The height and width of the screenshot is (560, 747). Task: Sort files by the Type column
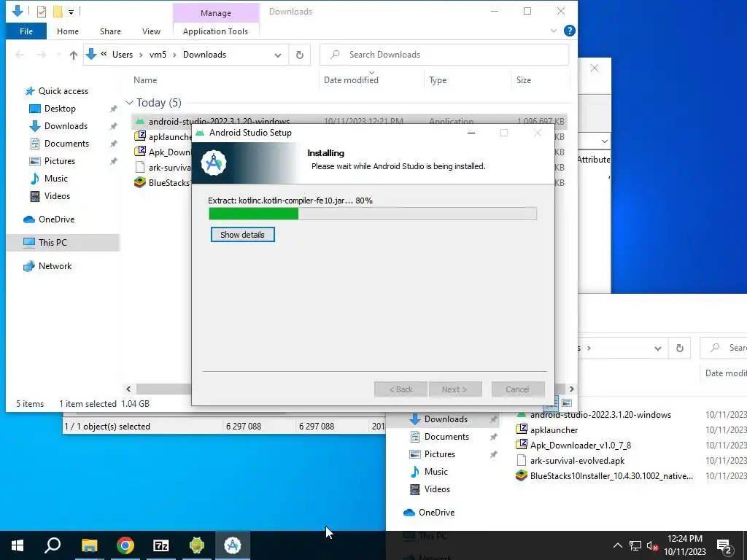pyautogui.click(x=438, y=80)
